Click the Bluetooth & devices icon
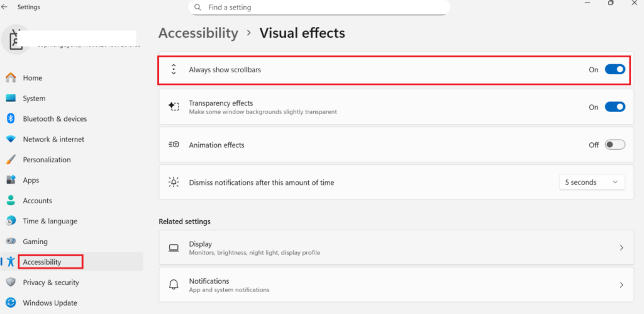 (11, 119)
